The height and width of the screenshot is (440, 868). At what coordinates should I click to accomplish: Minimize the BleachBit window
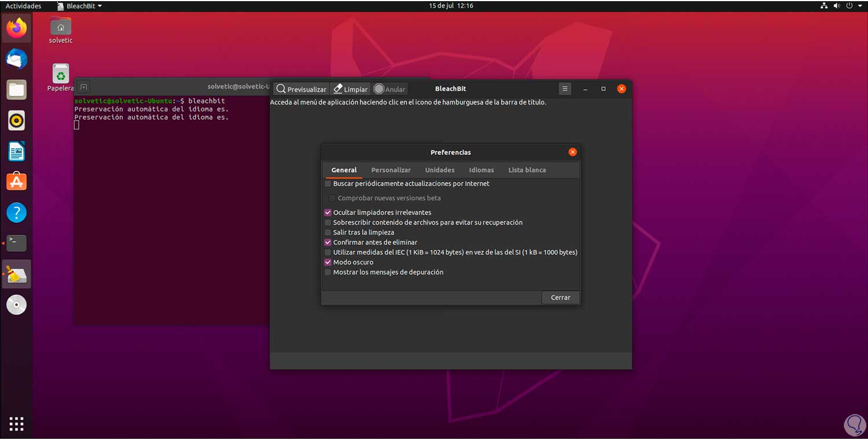(586, 89)
